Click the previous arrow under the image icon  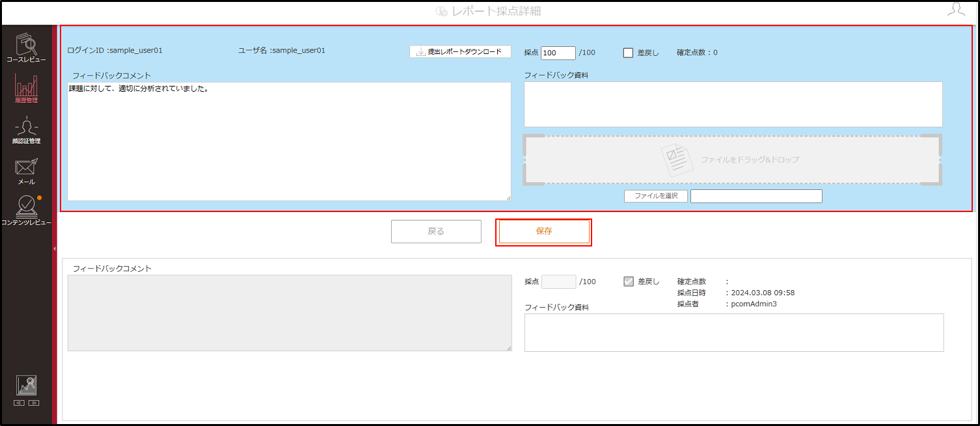(x=19, y=403)
